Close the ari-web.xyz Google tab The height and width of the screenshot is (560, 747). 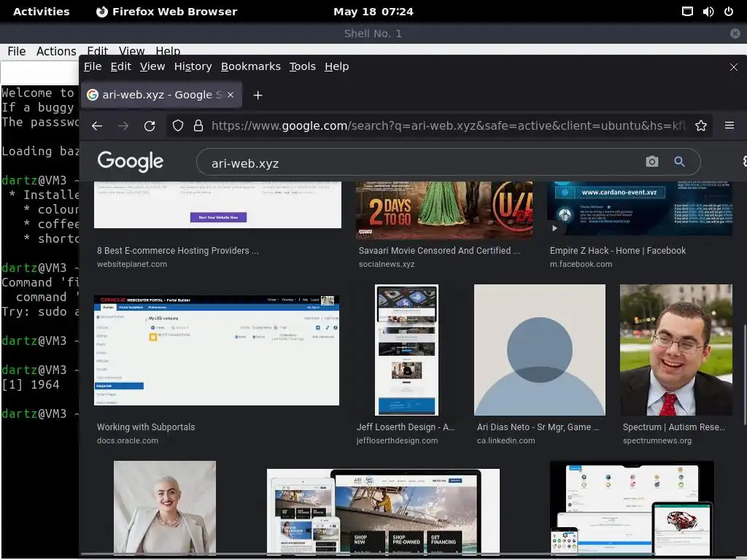(231, 95)
